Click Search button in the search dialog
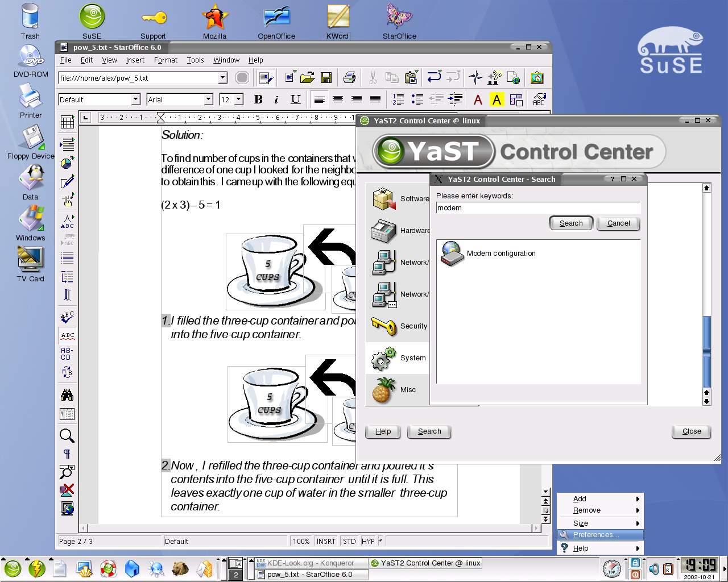The image size is (728, 582). [571, 223]
